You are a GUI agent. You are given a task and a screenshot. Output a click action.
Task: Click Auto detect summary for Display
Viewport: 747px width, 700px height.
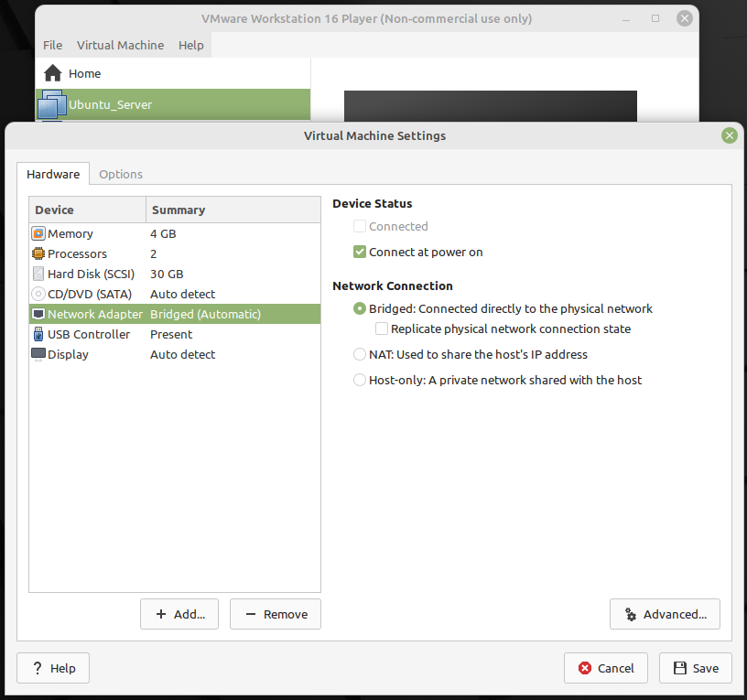[x=182, y=354]
